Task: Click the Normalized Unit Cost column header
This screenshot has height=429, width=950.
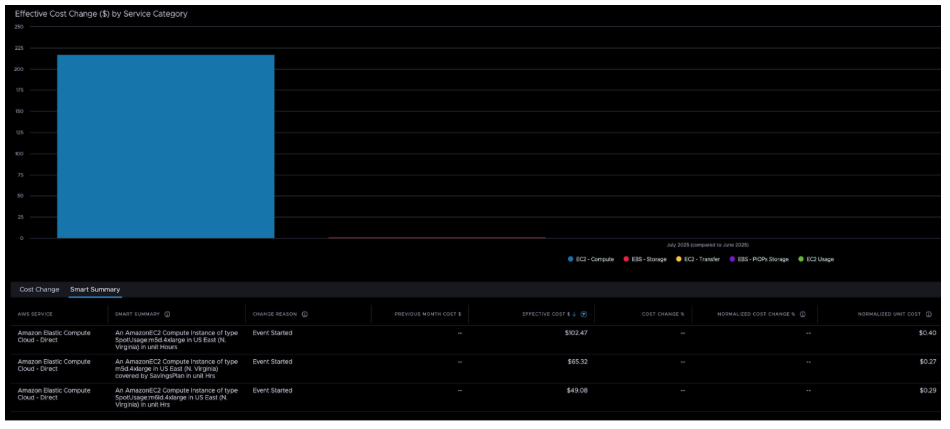Action: tap(889, 314)
